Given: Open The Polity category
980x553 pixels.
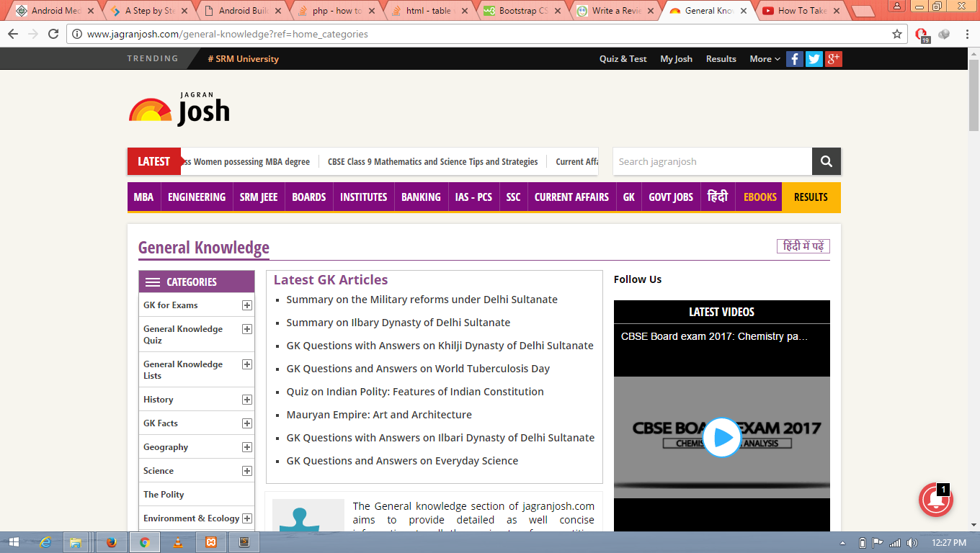Looking at the screenshot, I should [x=164, y=495].
